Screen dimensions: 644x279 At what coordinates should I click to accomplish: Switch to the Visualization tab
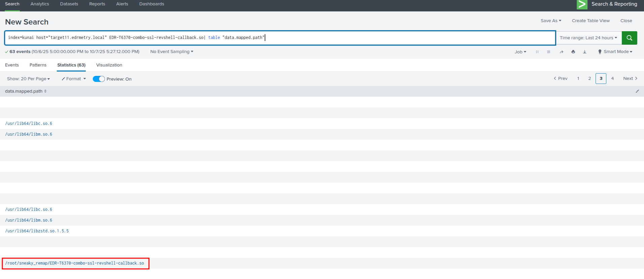pos(109,65)
